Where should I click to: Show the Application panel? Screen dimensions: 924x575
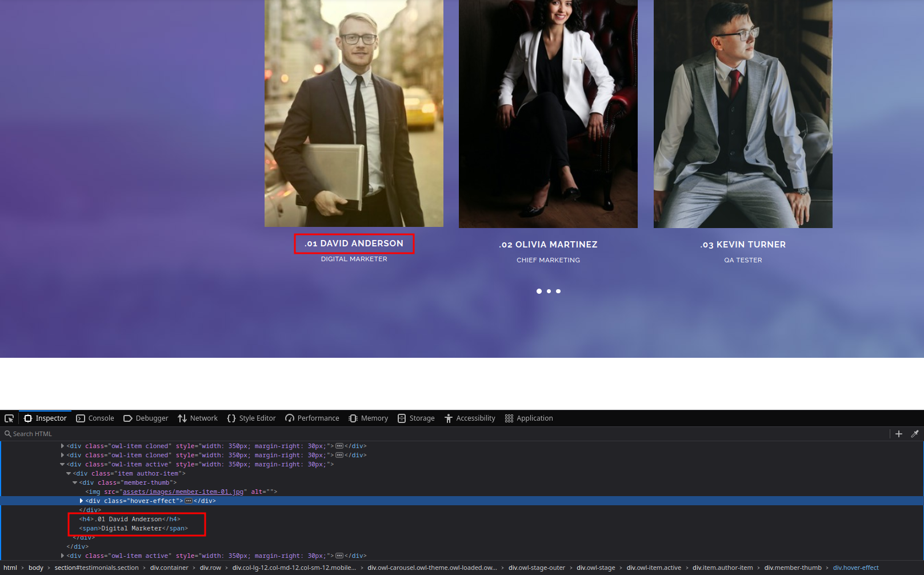[x=529, y=418]
